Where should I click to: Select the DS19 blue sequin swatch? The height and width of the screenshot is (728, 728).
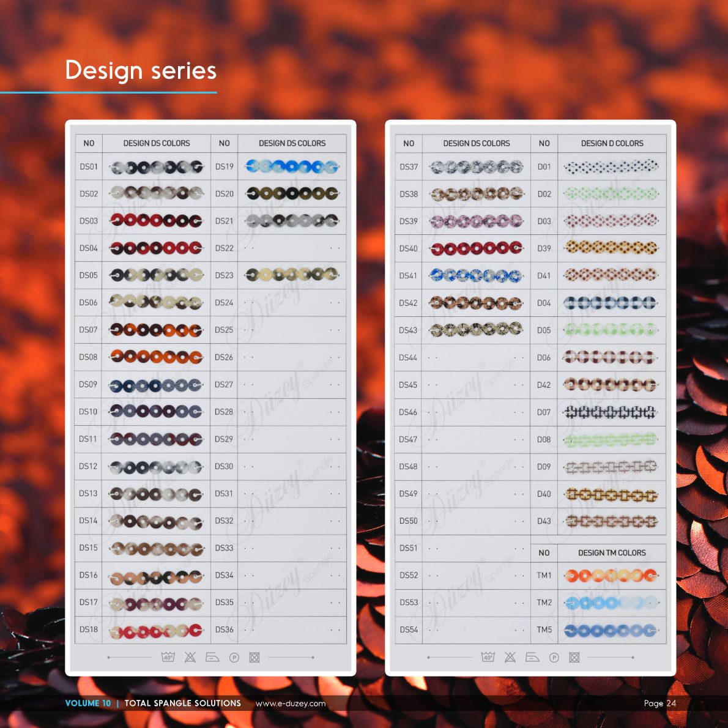tap(292, 166)
